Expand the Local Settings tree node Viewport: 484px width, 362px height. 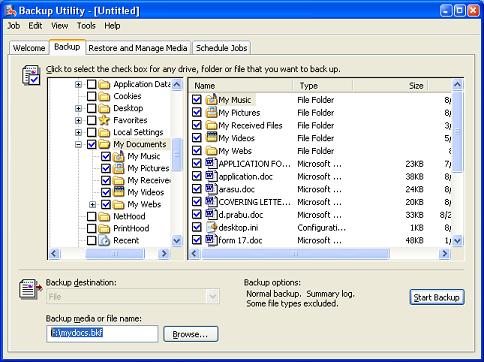(x=78, y=132)
